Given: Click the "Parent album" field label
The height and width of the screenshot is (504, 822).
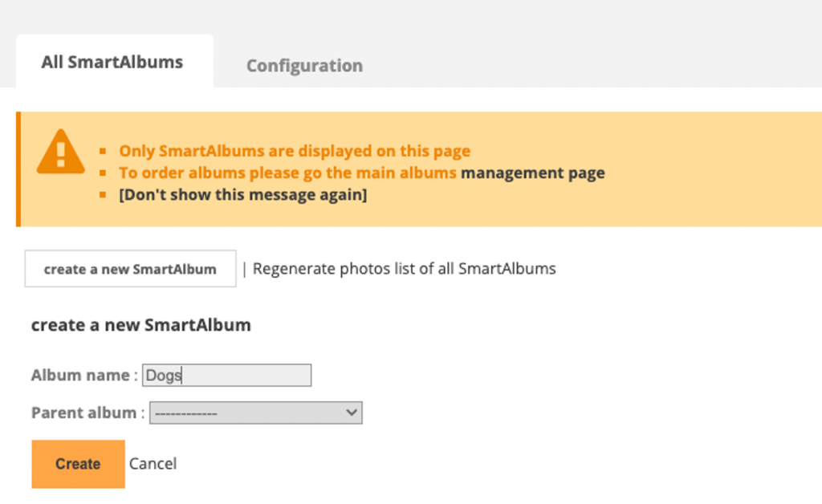Looking at the screenshot, I should (84, 413).
